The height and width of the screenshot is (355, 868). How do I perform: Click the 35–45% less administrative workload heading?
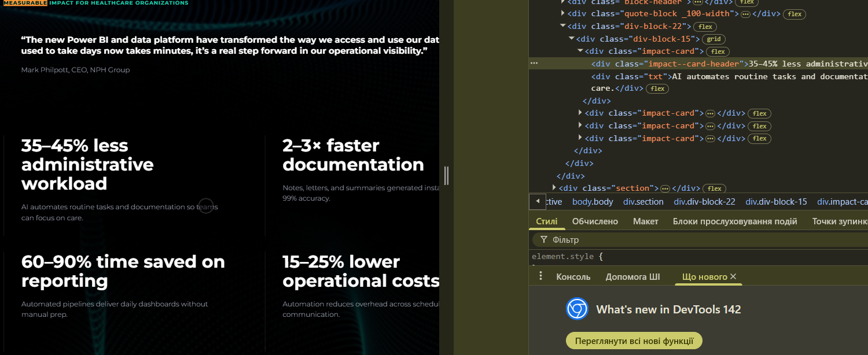(87, 164)
